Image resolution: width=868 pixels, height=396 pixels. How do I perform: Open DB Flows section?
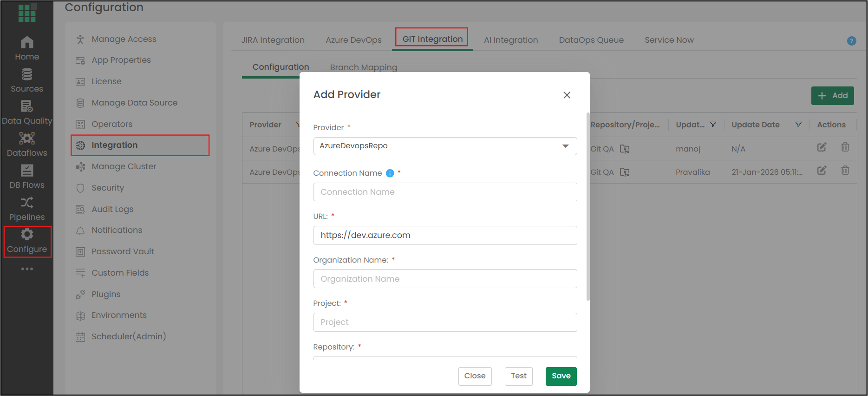pos(27,177)
